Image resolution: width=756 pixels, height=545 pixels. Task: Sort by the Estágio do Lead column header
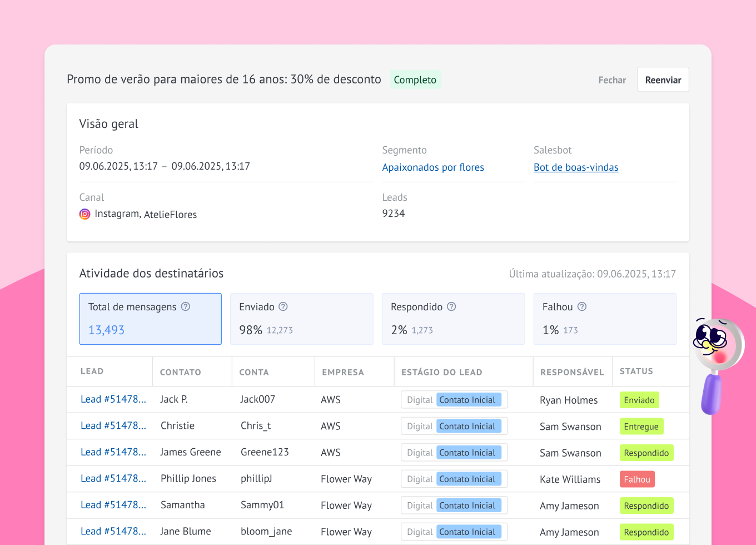pyautogui.click(x=441, y=372)
